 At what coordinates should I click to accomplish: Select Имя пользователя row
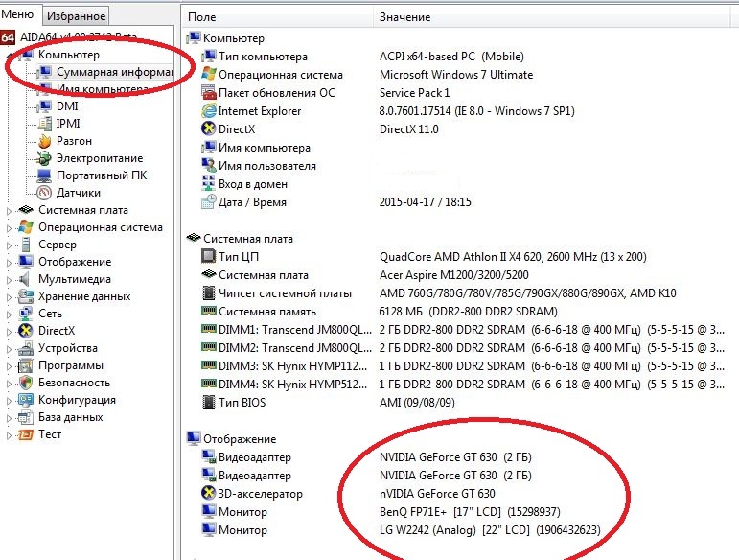pos(459,166)
